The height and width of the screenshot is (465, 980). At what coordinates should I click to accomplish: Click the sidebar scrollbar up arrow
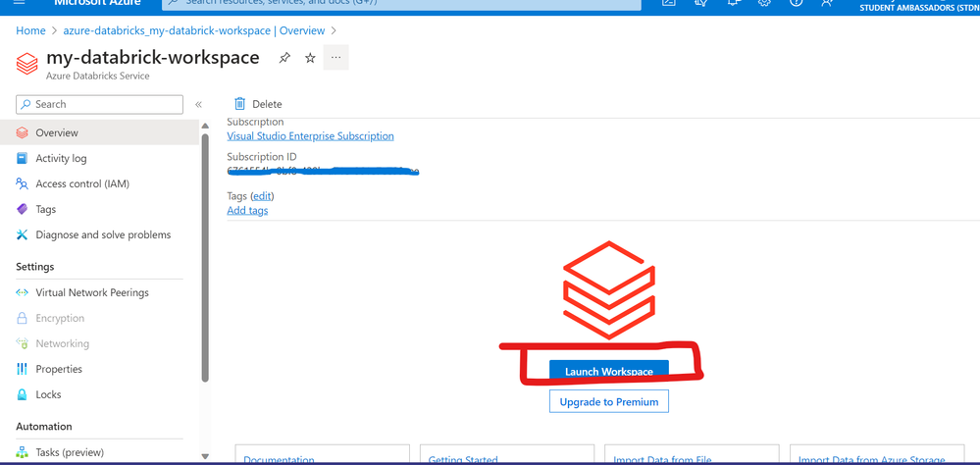[205, 127]
